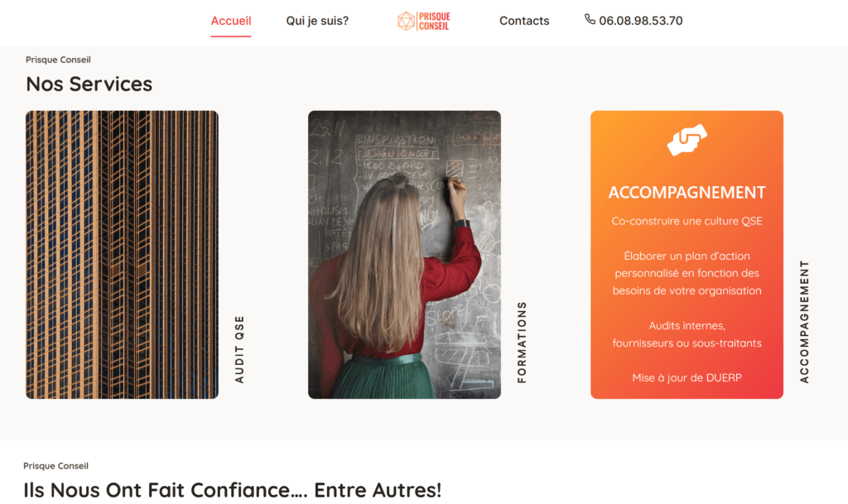Select the chalkboard Formations image
This screenshot has height=504, width=848.
coord(404,255)
